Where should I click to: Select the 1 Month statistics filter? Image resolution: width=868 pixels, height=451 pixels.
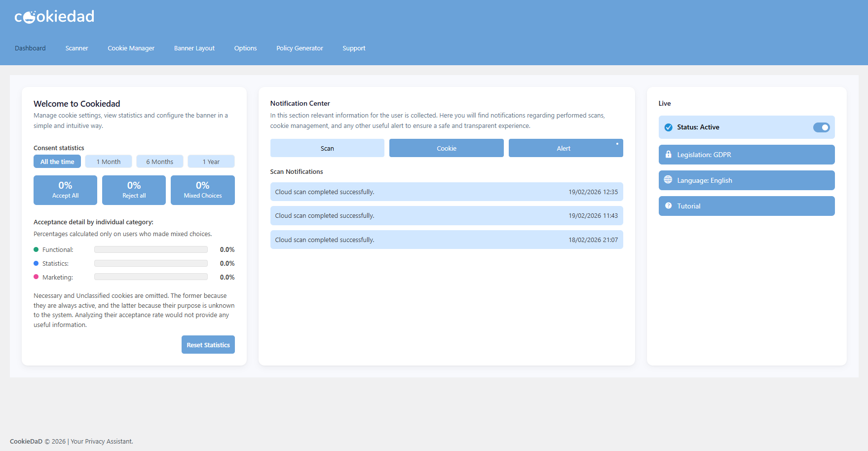coord(108,161)
